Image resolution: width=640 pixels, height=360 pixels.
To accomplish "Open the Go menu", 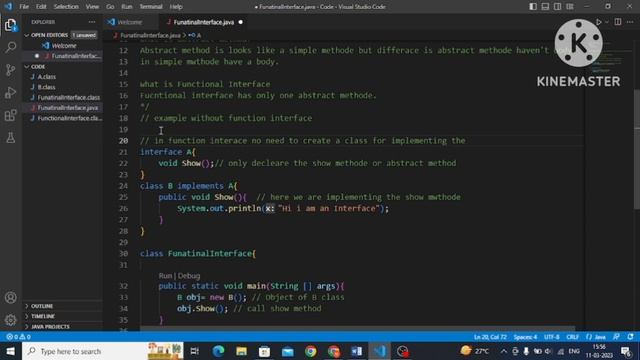I will tap(110, 7).
